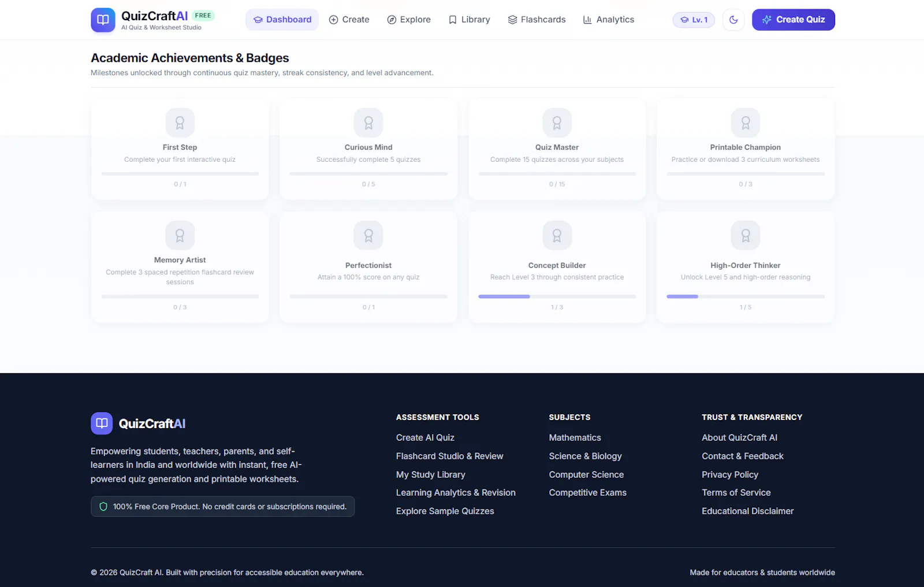Go to My Study Library link
This screenshot has width=924, height=587.
pyautogui.click(x=431, y=475)
